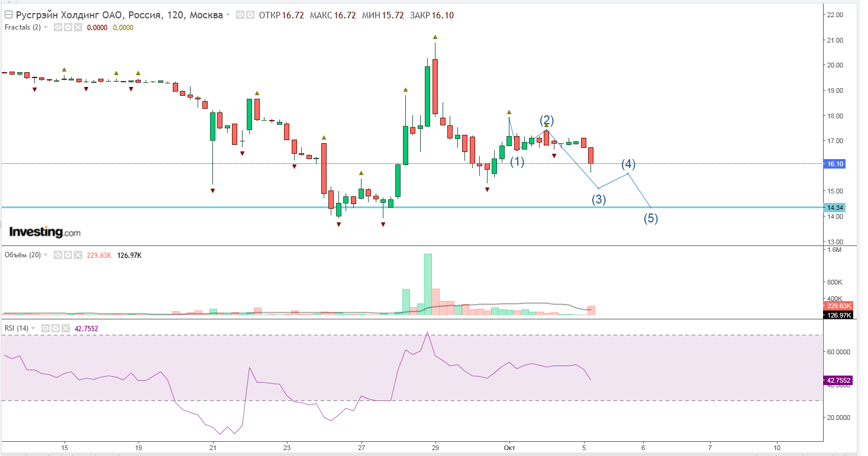Image resolution: width=868 pixels, height=456 pixels.
Task: Remove the Объём volume indicator
Action: tap(78, 255)
